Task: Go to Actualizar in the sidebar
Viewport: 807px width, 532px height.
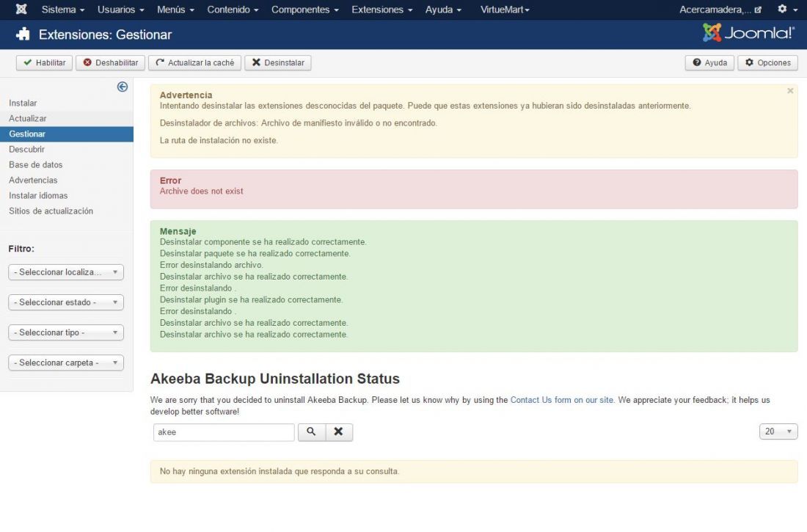Action: pyautogui.click(x=27, y=118)
